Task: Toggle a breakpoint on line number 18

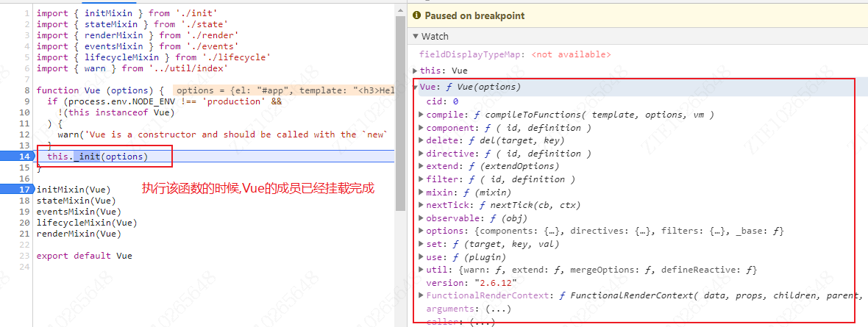Action: tap(24, 201)
